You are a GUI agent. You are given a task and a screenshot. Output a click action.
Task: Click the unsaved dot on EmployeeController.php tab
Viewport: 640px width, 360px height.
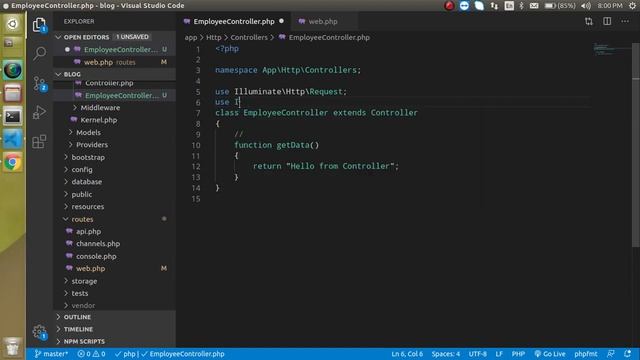click(x=281, y=21)
